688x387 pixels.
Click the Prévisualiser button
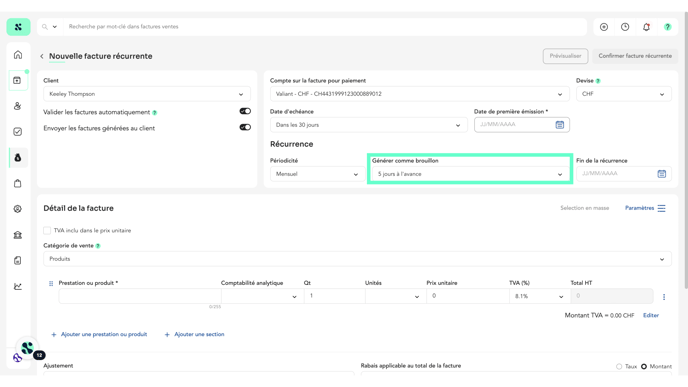click(565, 56)
